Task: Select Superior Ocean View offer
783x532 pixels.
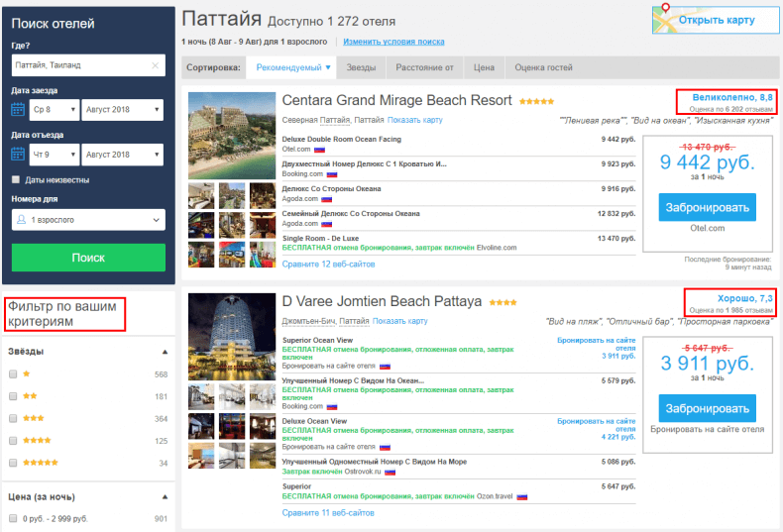Action: [x=317, y=341]
